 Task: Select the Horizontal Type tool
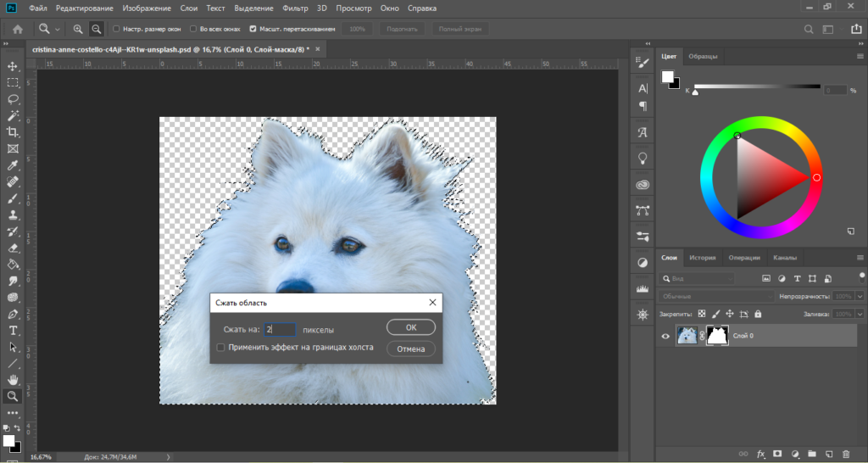(13, 330)
